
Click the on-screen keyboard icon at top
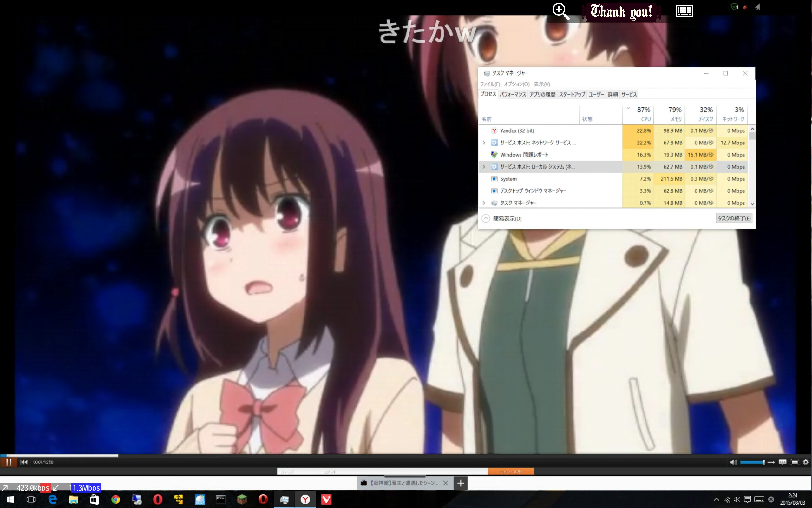coord(684,11)
